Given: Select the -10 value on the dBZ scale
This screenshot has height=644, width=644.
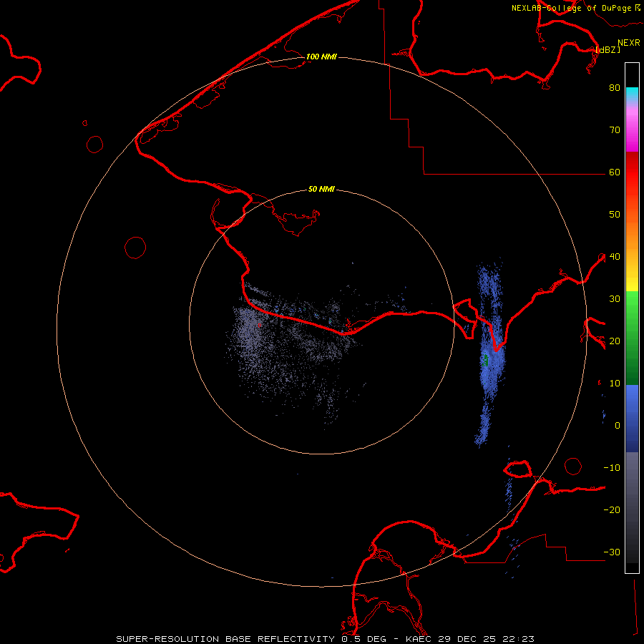Looking at the screenshot, I should [612, 468].
